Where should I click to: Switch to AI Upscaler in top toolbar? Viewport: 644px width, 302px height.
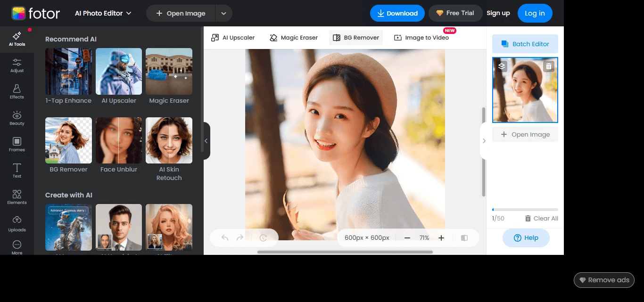(233, 38)
